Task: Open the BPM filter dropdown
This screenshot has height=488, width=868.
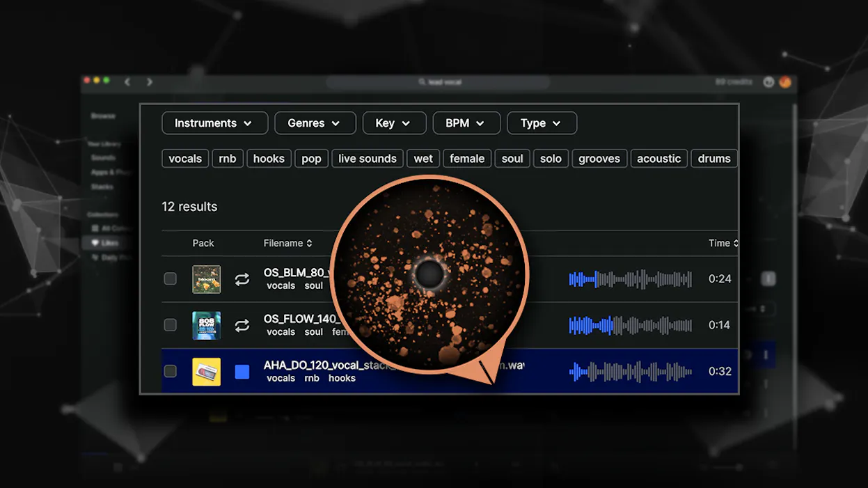Action: [466, 123]
